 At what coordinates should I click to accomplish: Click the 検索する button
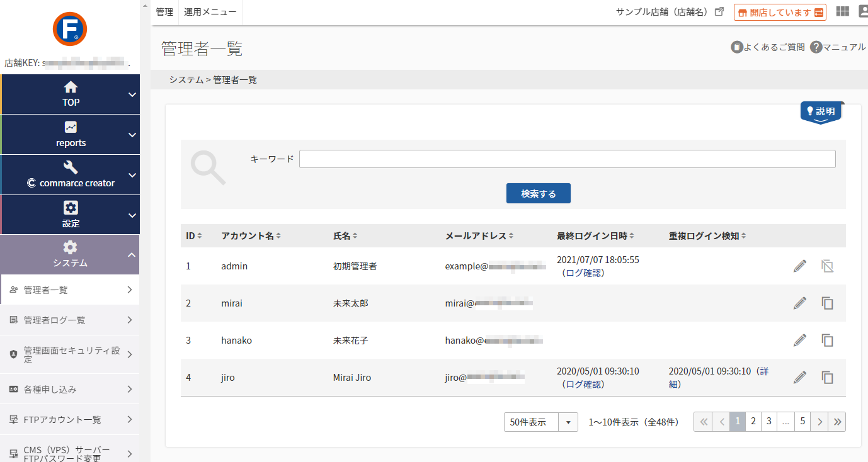coord(539,193)
